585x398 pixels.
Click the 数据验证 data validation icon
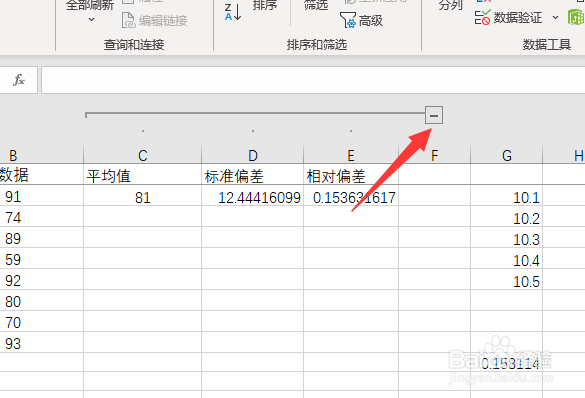pos(482,18)
